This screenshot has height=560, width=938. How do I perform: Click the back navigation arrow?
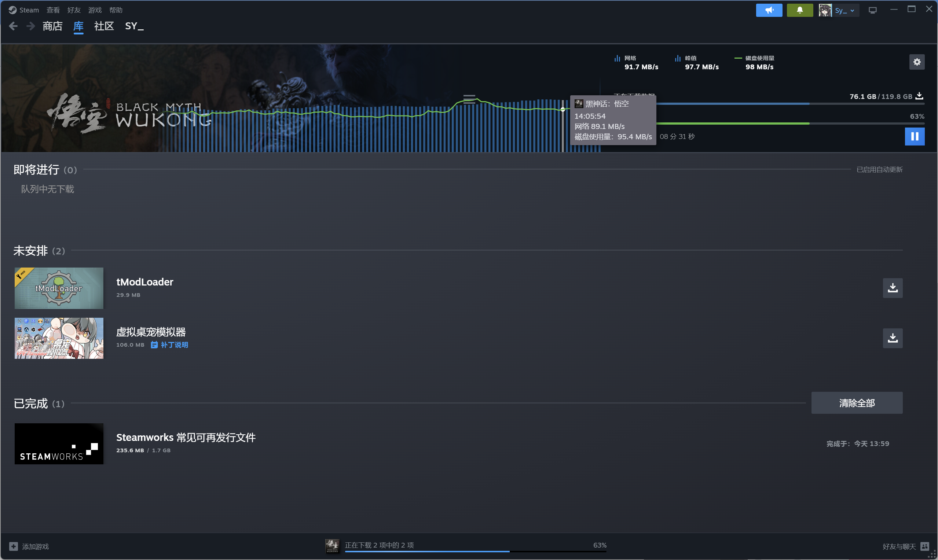click(x=13, y=26)
